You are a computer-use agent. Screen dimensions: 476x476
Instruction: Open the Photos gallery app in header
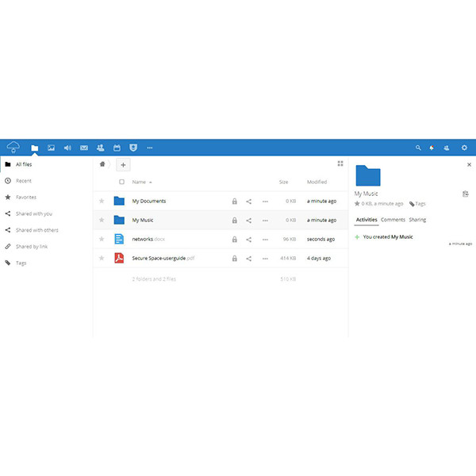pos(51,148)
